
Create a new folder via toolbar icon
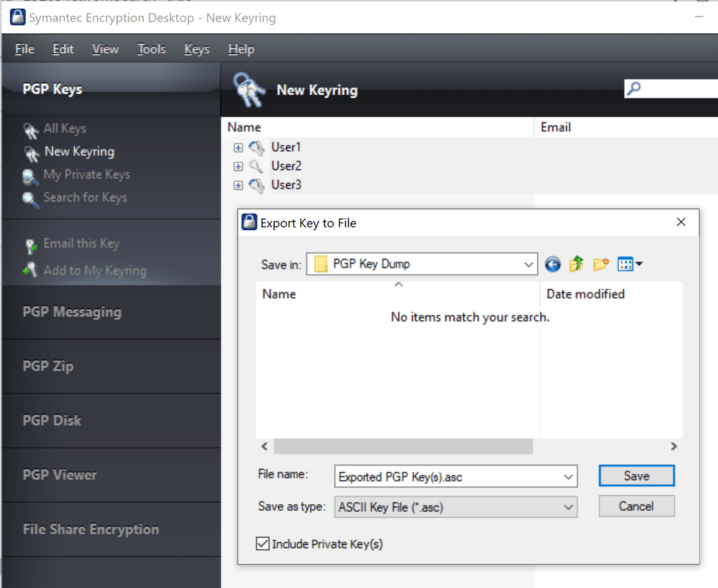601,265
